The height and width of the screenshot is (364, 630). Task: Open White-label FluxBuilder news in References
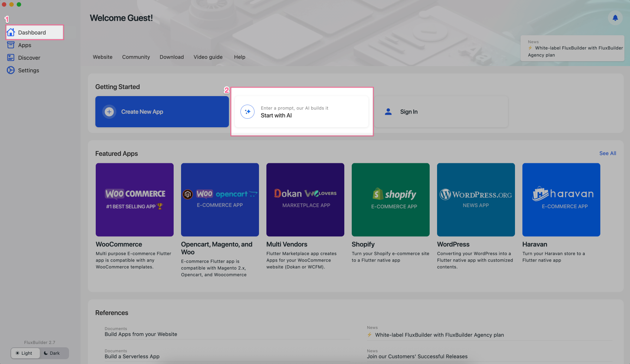tap(439, 335)
